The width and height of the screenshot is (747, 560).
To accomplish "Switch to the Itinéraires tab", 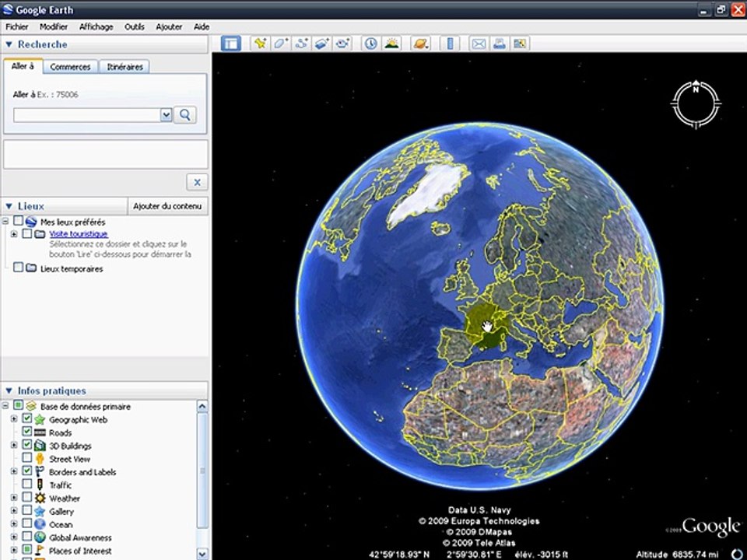I will (x=124, y=67).
